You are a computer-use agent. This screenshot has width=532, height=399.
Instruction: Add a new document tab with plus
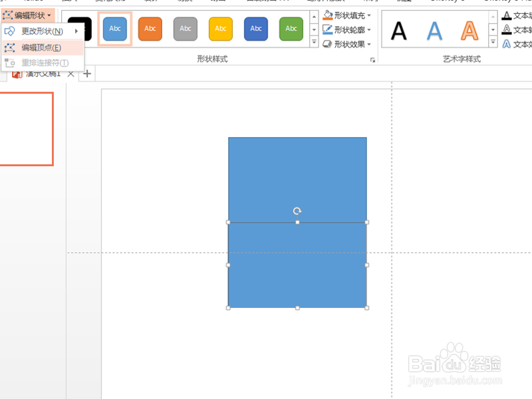[87, 74]
